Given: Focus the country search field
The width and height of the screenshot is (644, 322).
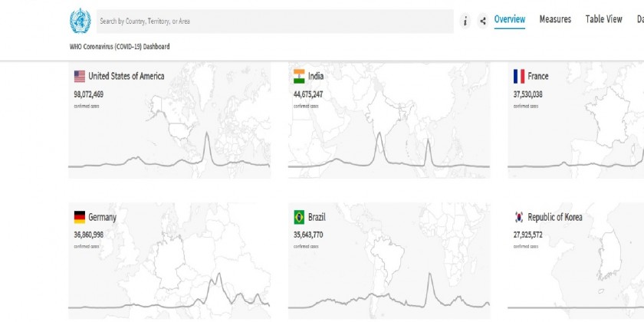Looking at the screenshot, I should coord(268,21).
